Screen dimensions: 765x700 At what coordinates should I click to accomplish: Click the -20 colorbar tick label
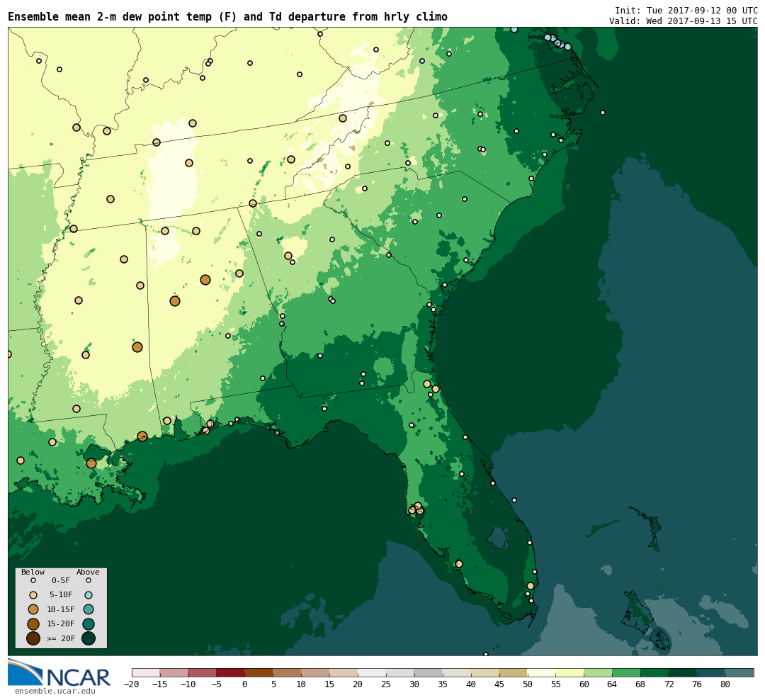(132, 684)
